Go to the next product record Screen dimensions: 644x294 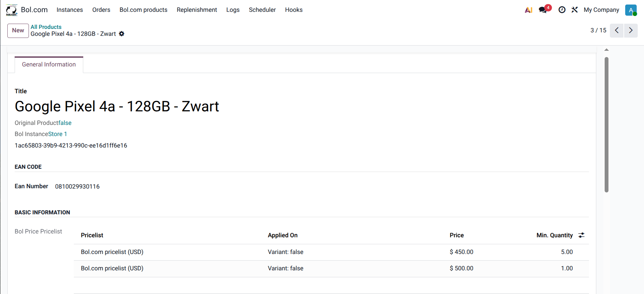click(631, 31)
